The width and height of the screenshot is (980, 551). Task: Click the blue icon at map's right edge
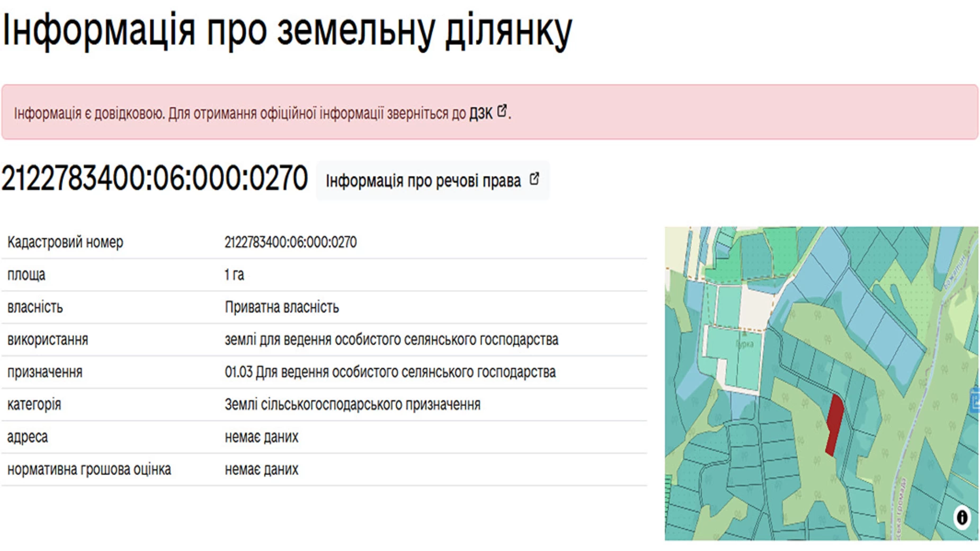(975, 400)
